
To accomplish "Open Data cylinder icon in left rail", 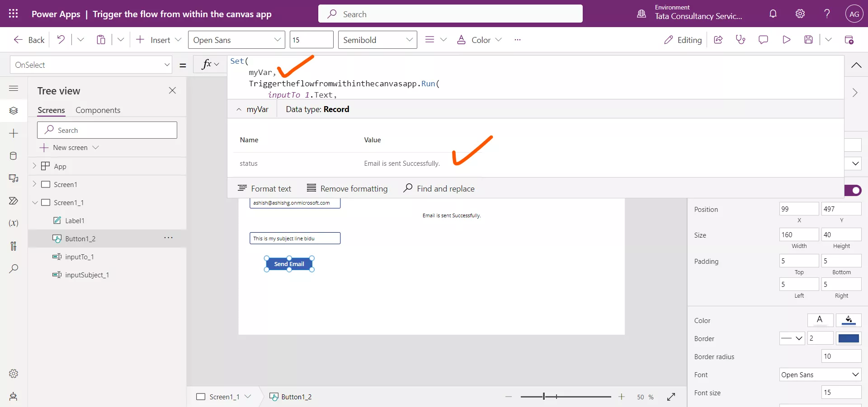I will 14,156.
